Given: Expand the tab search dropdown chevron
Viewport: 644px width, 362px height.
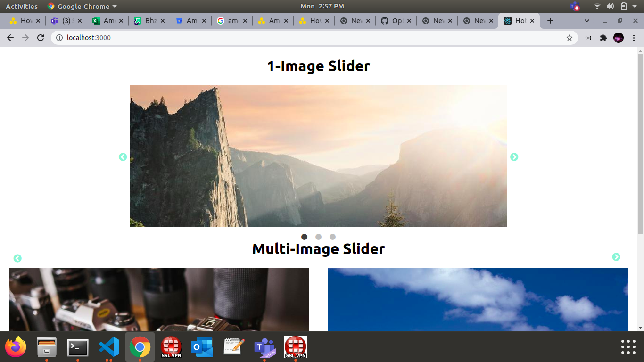Looking at the screenshot, I should [587, 21].
